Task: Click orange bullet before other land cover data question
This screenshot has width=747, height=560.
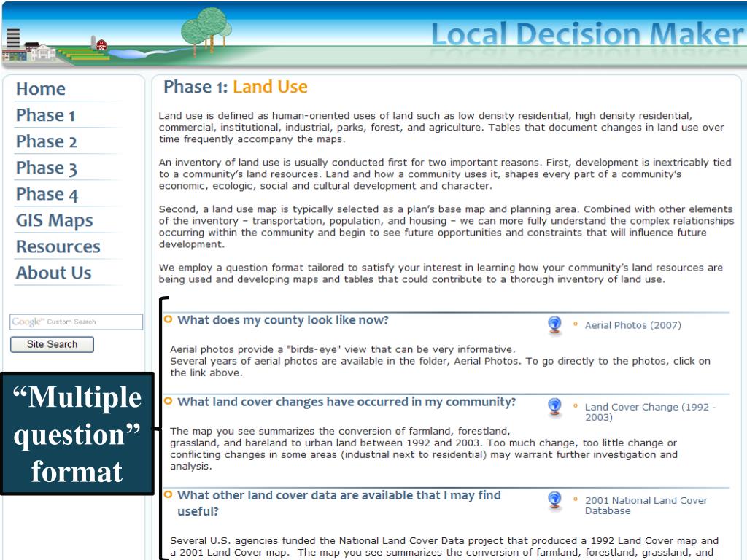Action: (x=168, y=494)
